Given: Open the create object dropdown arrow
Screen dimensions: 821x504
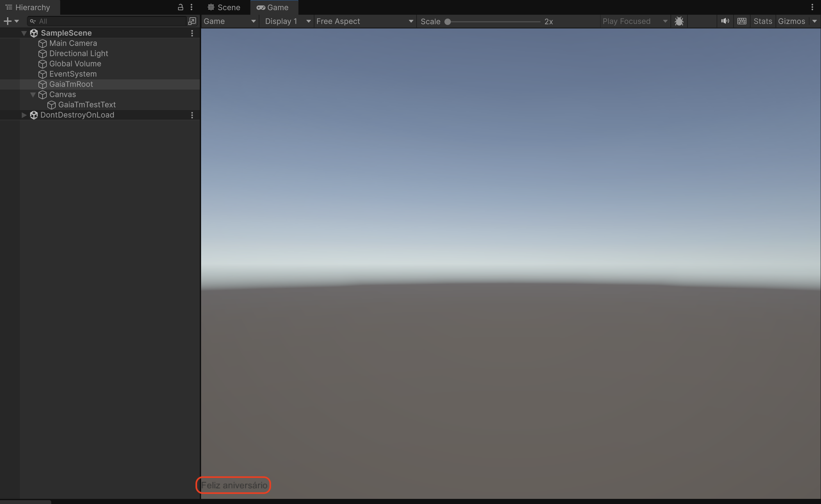Looking at the screenshot, I should click(16, 21).
